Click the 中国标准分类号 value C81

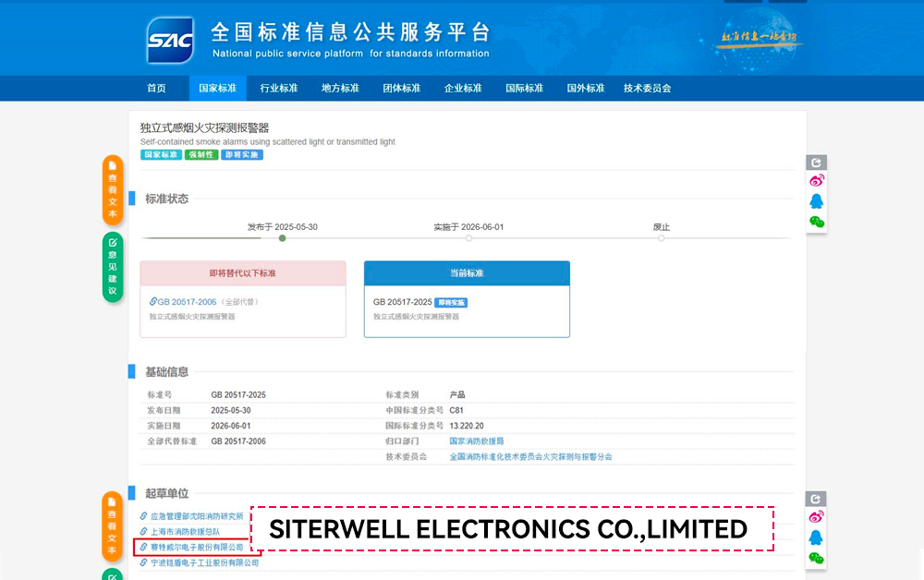(456, 410)
